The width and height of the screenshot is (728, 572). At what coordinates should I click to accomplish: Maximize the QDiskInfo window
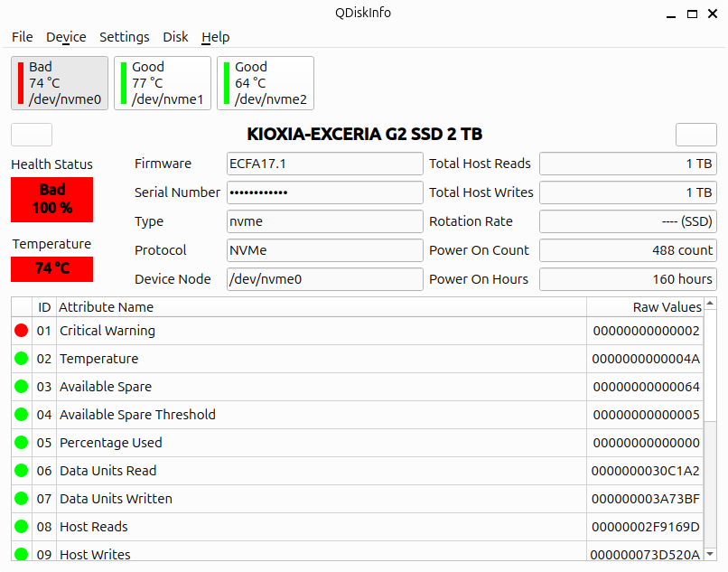[692, 14]
